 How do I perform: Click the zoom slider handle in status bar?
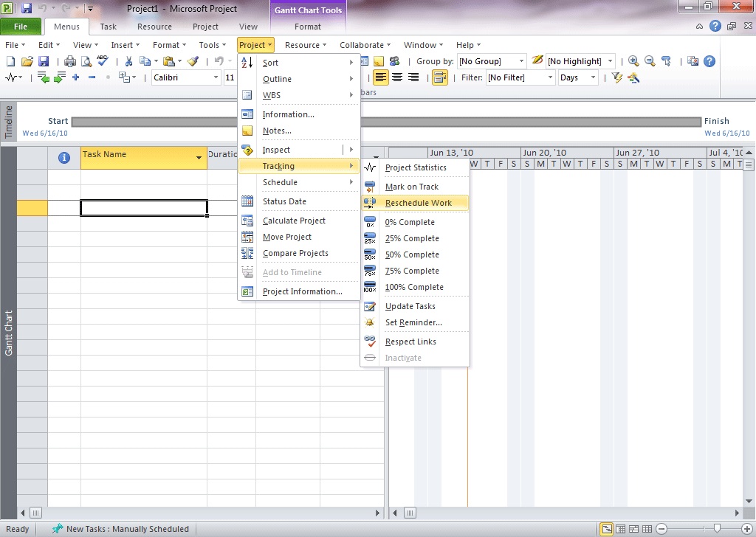[717, 529]
